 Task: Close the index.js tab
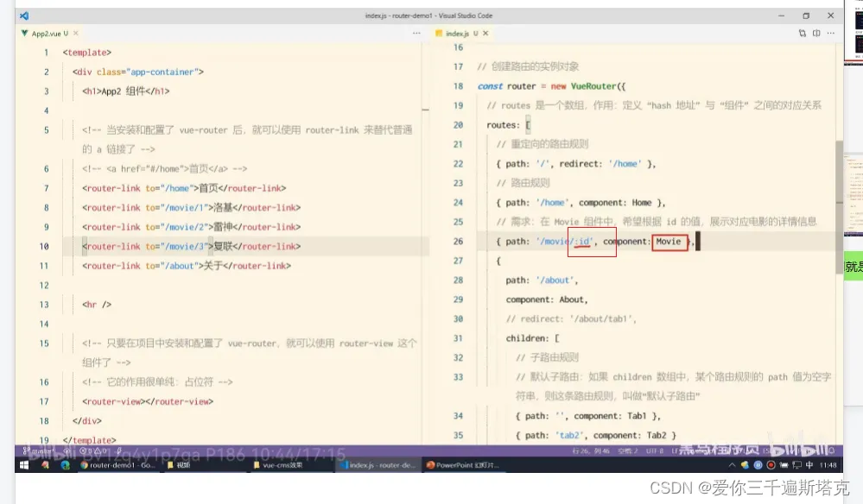point(485,34)
